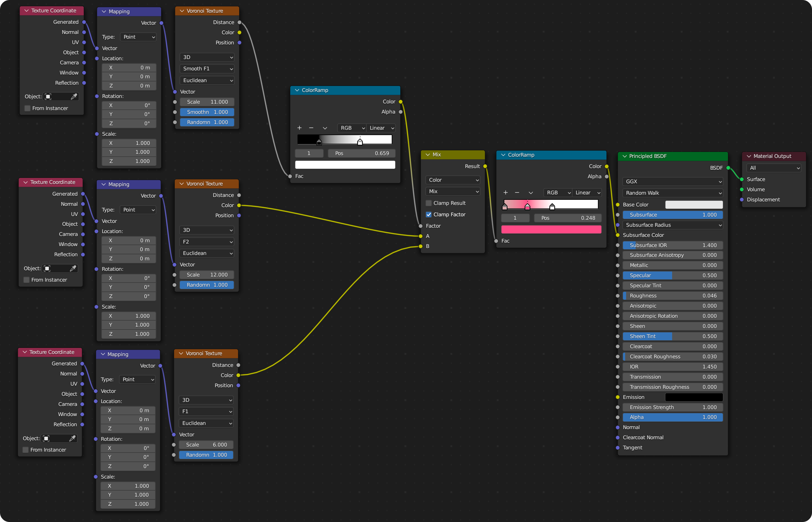Image resolution: width=812 pixels, height=522 pixels.
Task: Click the Subsurface 1.000 value button in Principled BSDF
Action: [672, 215]
